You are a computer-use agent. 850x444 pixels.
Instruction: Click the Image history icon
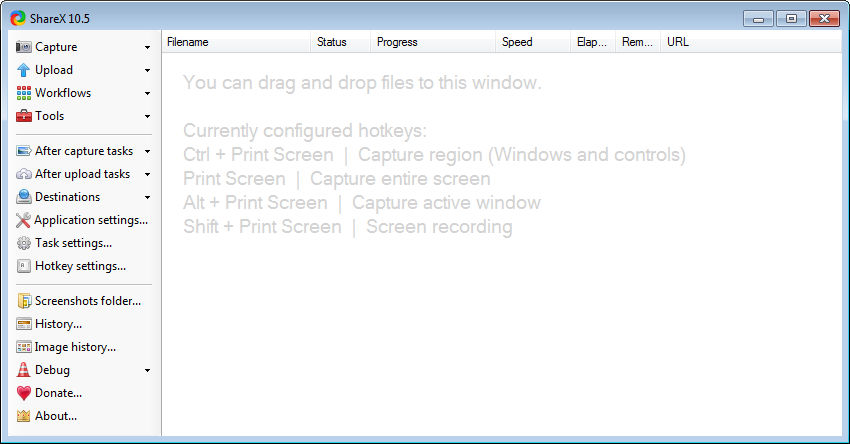click(24, 347)
